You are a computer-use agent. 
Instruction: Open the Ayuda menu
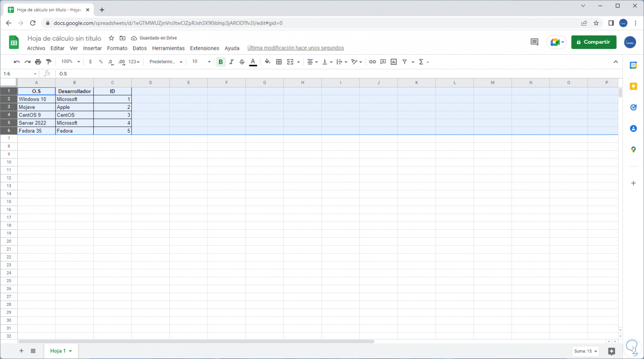coord(232,48)
